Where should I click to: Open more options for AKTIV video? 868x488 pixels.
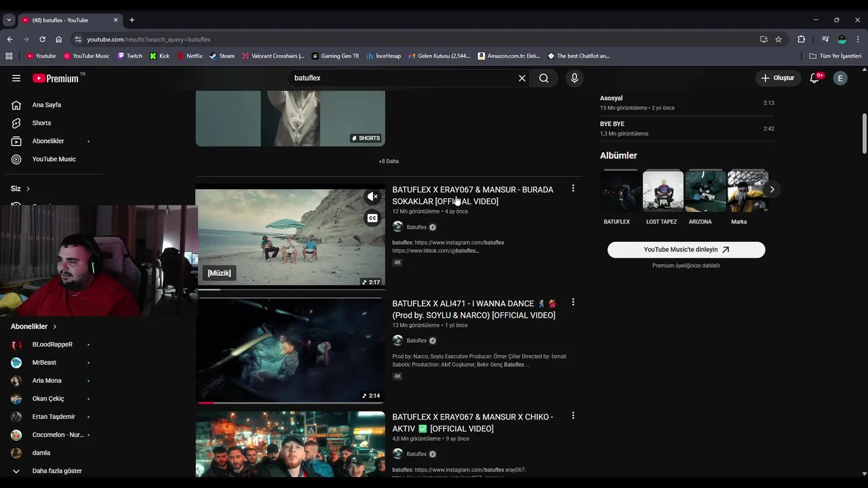573,415
